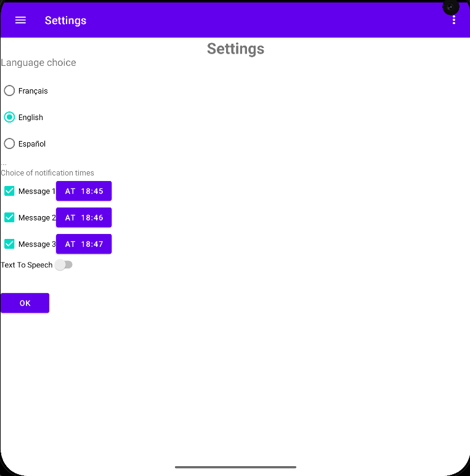
Task: Click the Français language label
Action: (x=33, y=91)
